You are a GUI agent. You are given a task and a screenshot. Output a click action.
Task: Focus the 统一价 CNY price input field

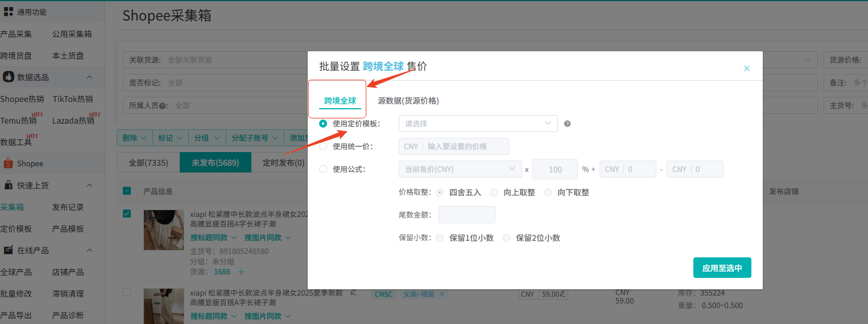click(454, 146)
